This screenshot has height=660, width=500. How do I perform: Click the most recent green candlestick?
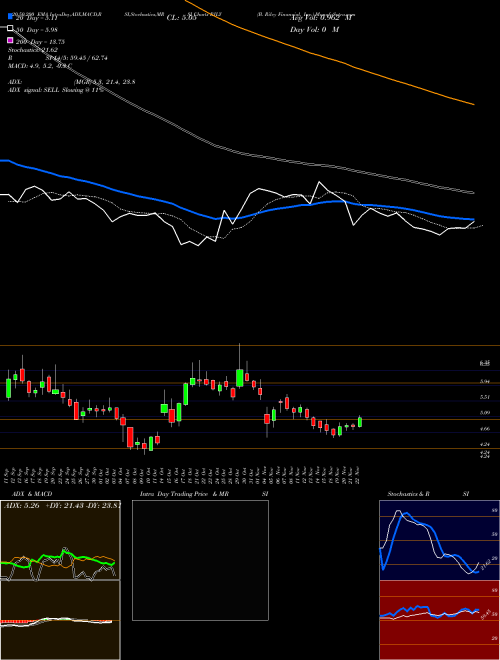point(360,421)
